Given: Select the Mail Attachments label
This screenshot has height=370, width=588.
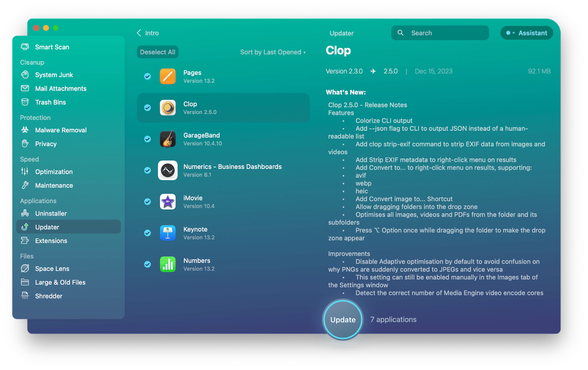Looking at the screenshot, I should 61,89.
